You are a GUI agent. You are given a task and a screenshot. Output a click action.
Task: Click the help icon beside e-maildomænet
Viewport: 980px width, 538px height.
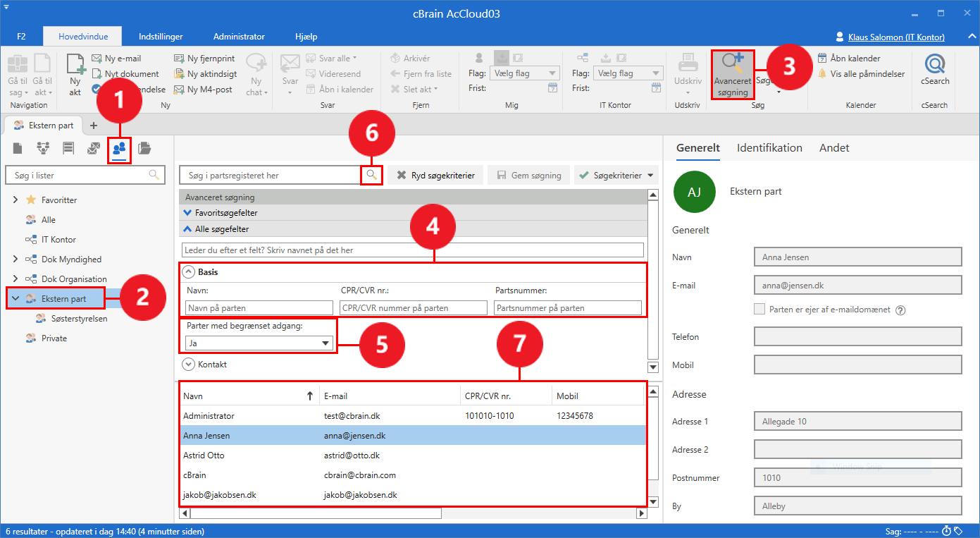[x=900, y=310]
